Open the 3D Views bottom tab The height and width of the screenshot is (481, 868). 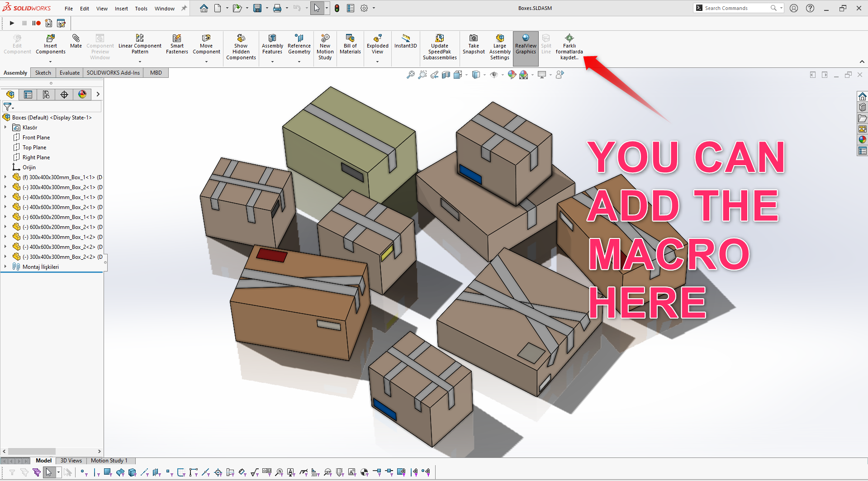pos(71,461)
